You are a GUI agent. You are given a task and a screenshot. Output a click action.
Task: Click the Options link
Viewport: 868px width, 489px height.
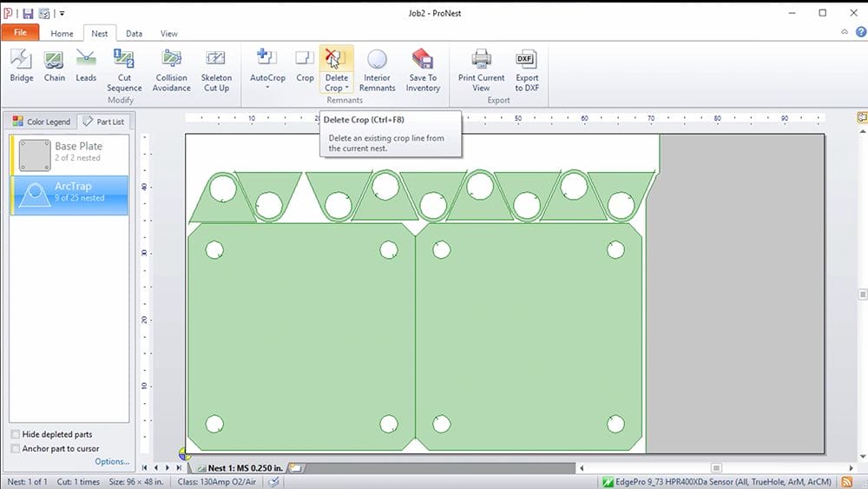[112, 462]
